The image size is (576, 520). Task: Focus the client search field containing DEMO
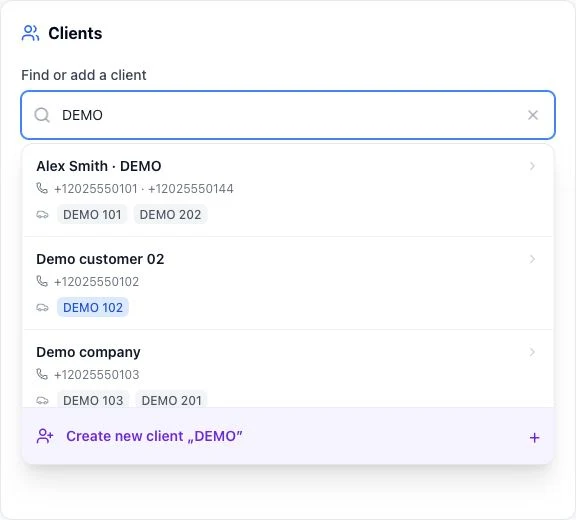point(288,115)
